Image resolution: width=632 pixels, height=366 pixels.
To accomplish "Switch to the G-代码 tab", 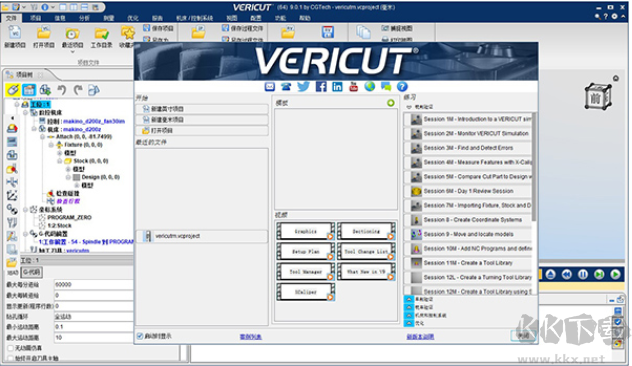I will pyautogui.click(x=31, y=272).
